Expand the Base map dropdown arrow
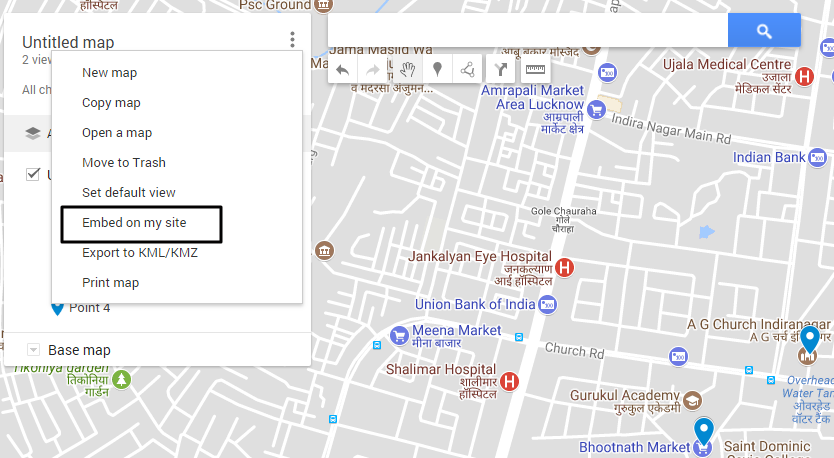Screen dimensions: 834x458 (x=33, y=349)
